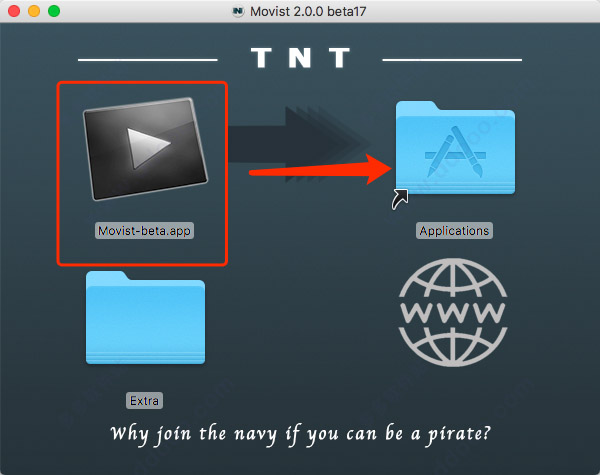Click the Movist-beta.app file name label
Screen dimensions: 600x475
click(x=144, y=231)
